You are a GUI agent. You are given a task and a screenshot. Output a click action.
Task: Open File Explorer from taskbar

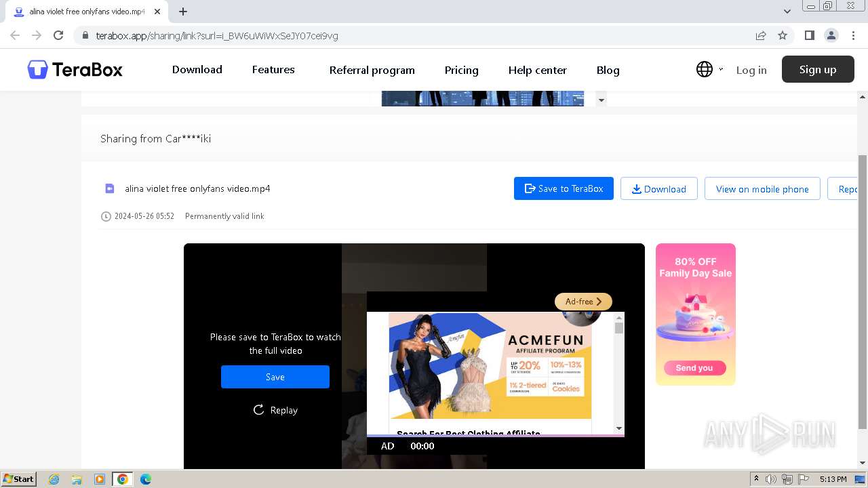[77, 479]
